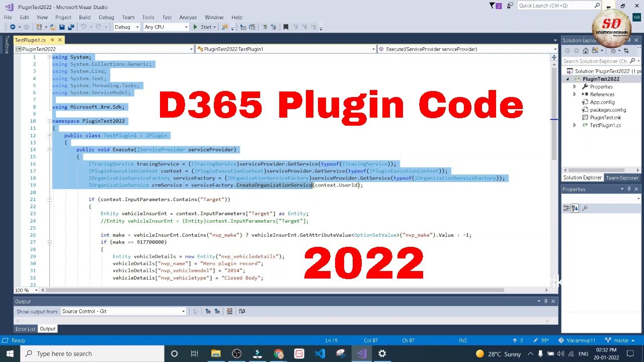
Task: Open the PluginTest2022 project navigation dropdown
Action: click(104, 49)
